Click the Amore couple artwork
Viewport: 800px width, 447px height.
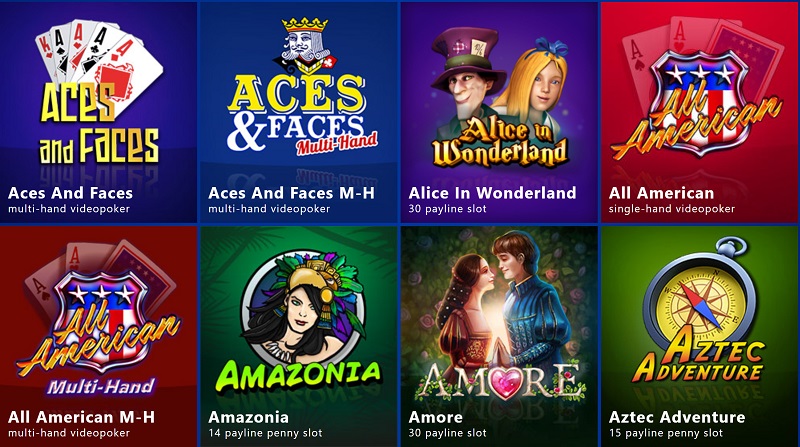499,316
